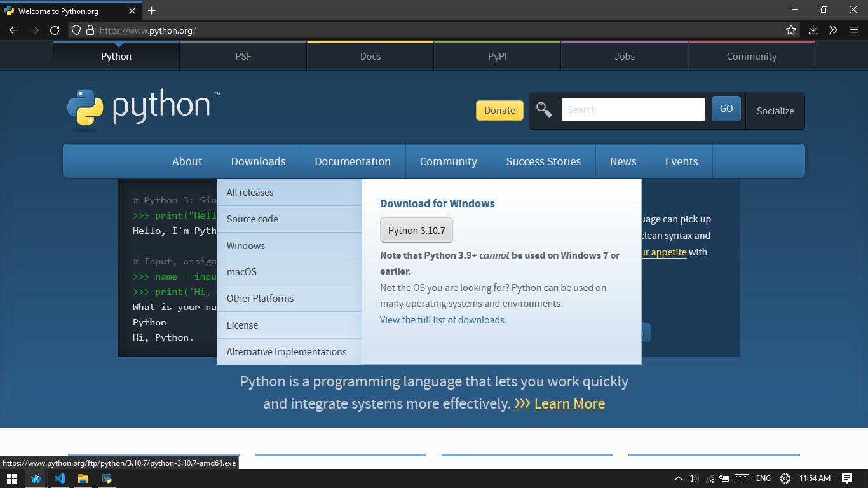Bookmark this page with the star icon
This screenshot has height=488, width=868.
pos(791,30)
